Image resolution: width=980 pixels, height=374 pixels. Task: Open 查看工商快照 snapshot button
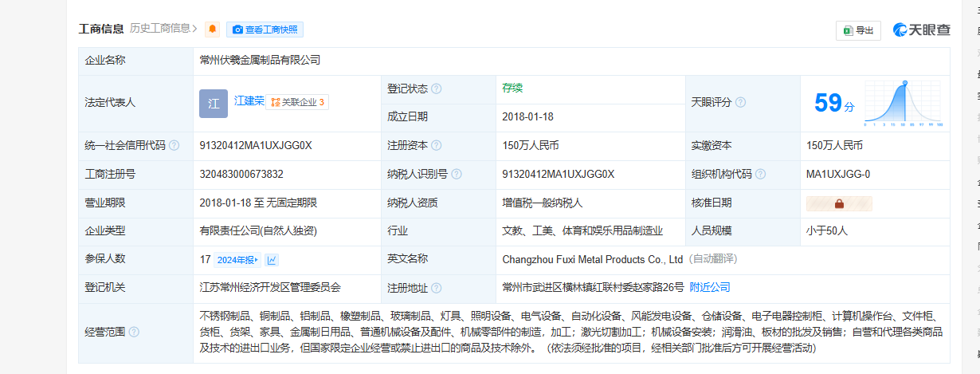click(x=265, y=30)
